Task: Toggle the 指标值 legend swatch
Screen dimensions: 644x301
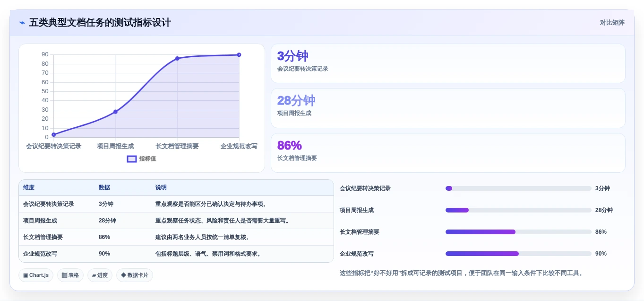Action: point(132,159)
